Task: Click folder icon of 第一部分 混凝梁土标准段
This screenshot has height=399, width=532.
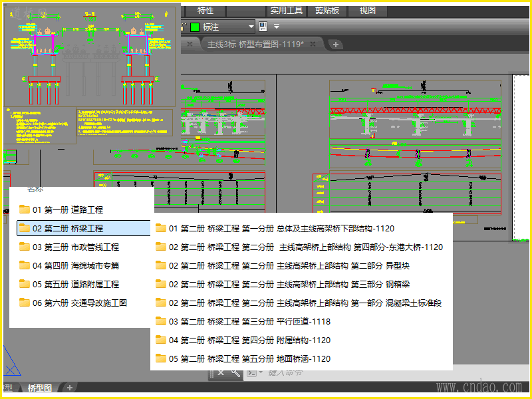Action: 161,303
